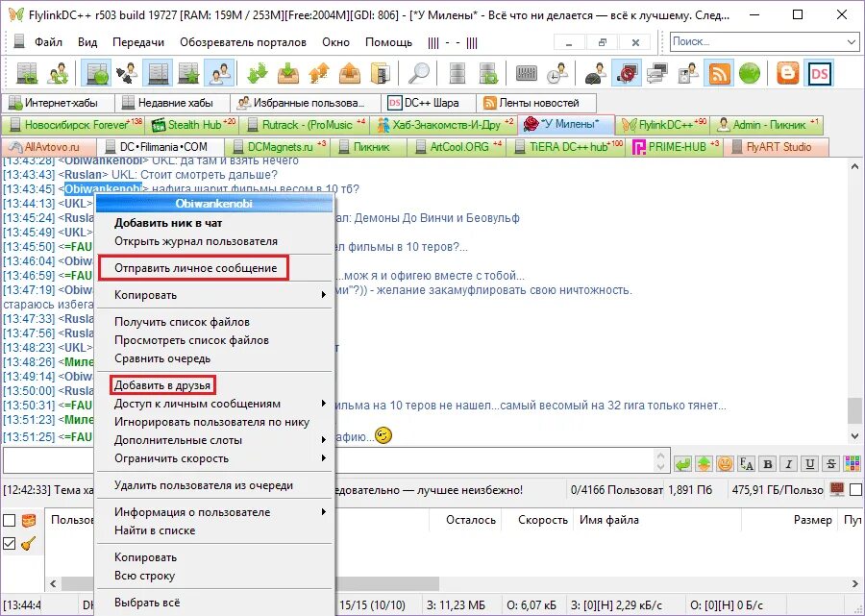
Task: Open the smiley emoticon picker
Action: coord(725,464)
